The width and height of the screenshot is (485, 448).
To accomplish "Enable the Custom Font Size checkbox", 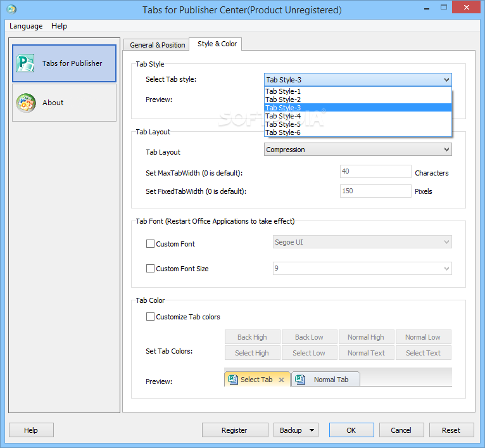I will coord(150,268).
